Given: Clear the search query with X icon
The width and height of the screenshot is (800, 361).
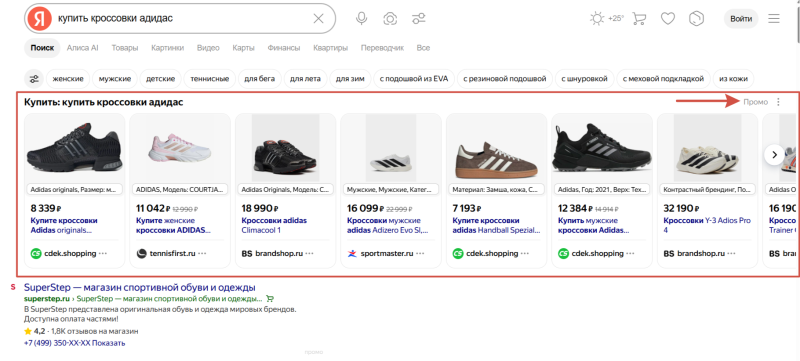Looking at the screenshot, I should point(318,19).
